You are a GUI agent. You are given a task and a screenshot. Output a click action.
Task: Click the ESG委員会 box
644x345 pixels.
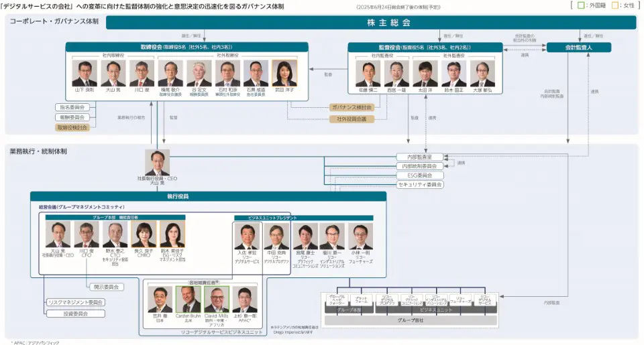(x=419, y=175)
